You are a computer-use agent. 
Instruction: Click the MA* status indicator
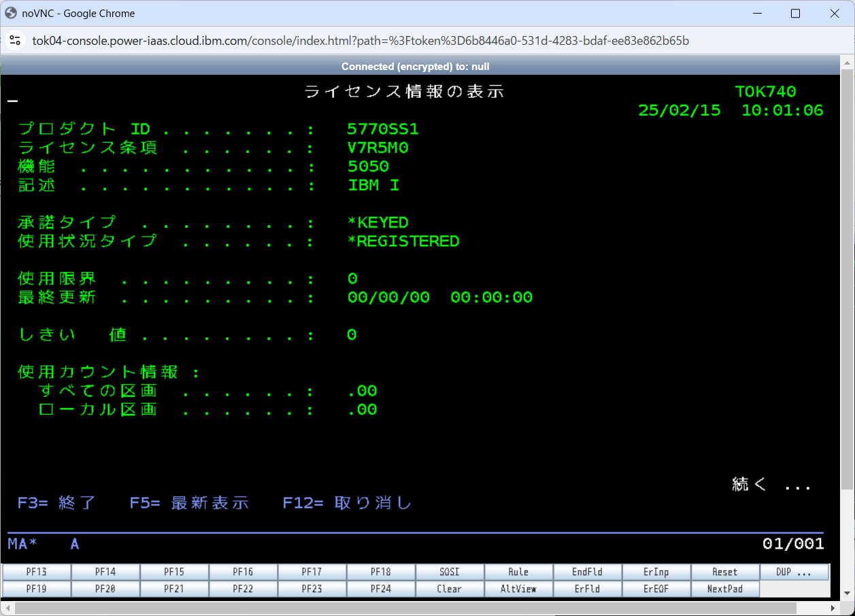point(23,544)
